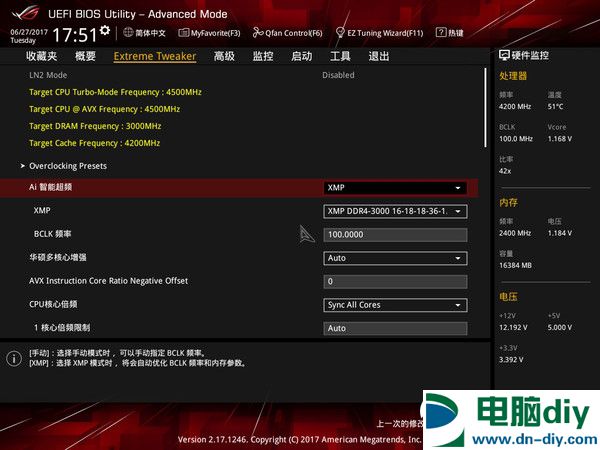Click Qfan Control(F6) label
Screen dimensions: 600x450
pyautogui.click(x=294, y=33)
